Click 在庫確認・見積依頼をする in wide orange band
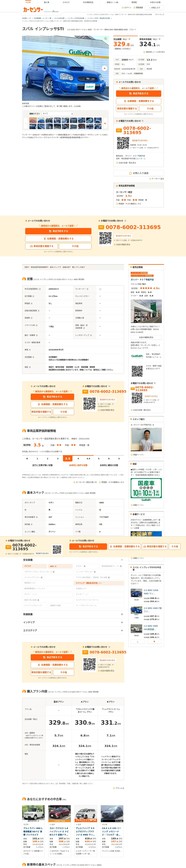 (x=58, y=239)
